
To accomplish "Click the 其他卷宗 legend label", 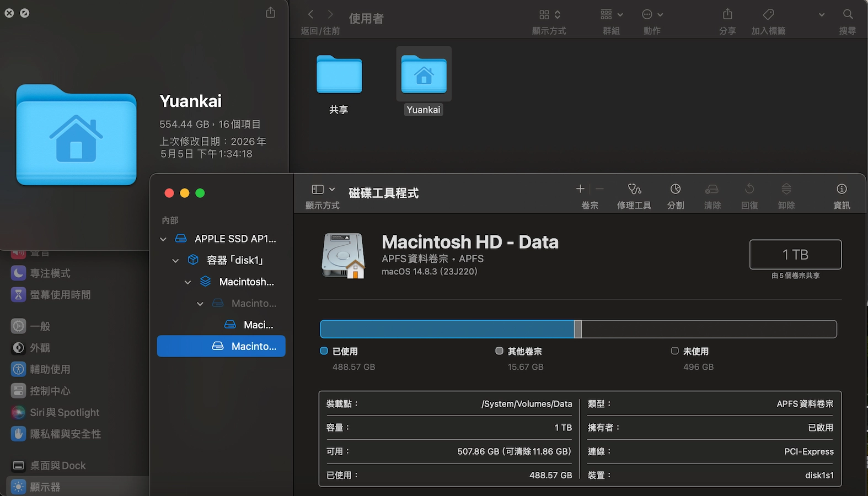I will coord(524,351).
